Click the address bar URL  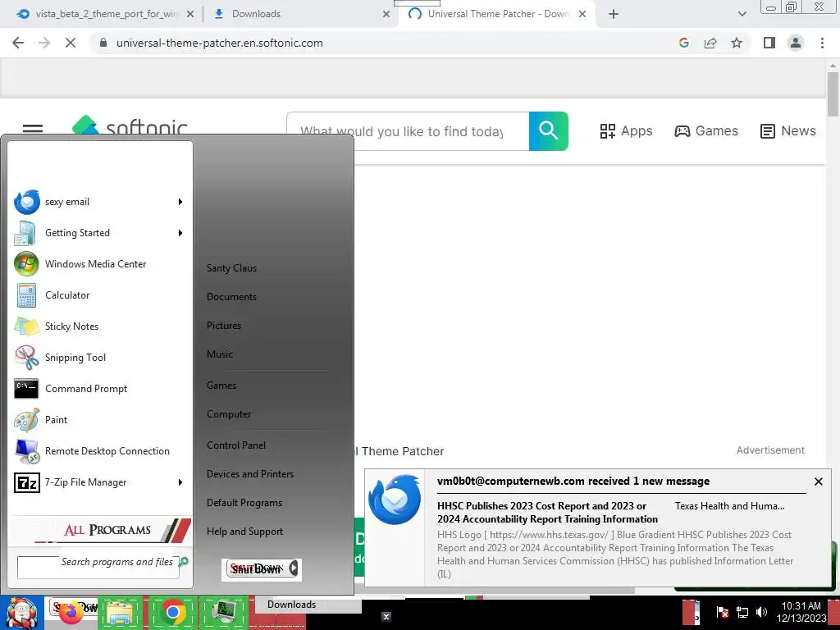(220, 43)
